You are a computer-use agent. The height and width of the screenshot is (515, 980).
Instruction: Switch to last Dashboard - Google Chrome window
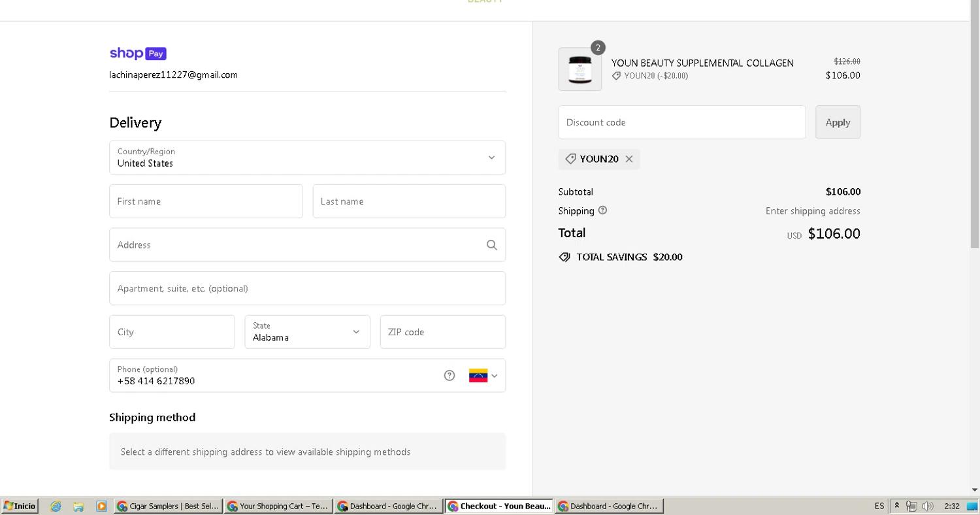click(609, 506)
